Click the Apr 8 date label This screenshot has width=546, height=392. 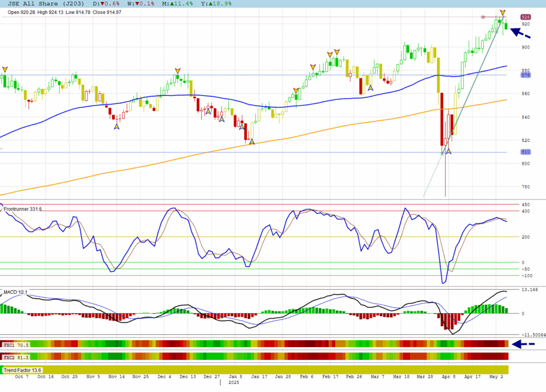coord(449,377)
